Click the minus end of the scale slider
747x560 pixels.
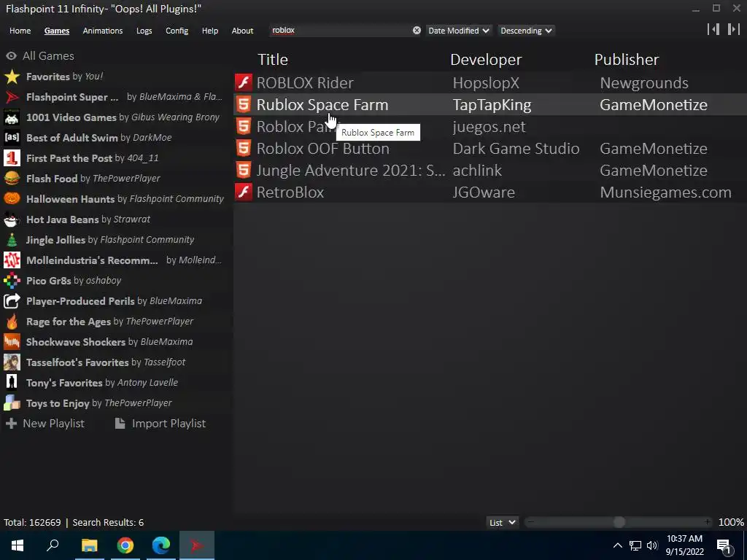530,522
